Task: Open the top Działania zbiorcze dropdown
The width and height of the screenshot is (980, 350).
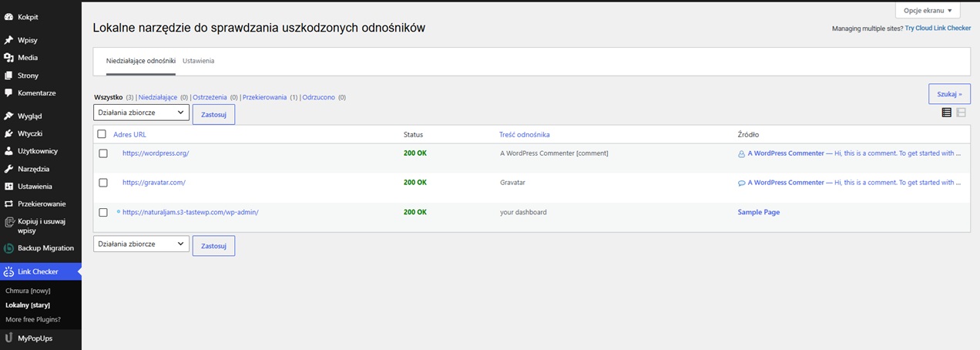Action: pyautogui.click(x=141, y=113)
